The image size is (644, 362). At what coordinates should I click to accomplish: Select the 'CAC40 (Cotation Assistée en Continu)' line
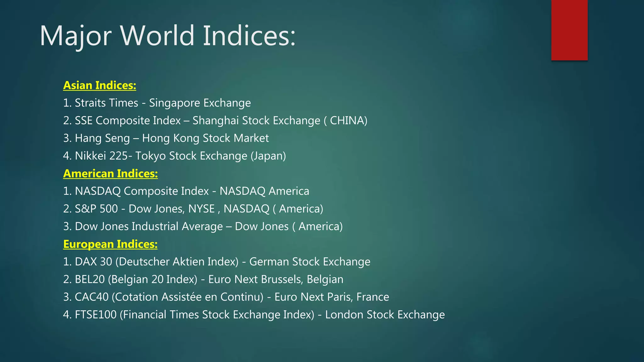tap(226, 297)
